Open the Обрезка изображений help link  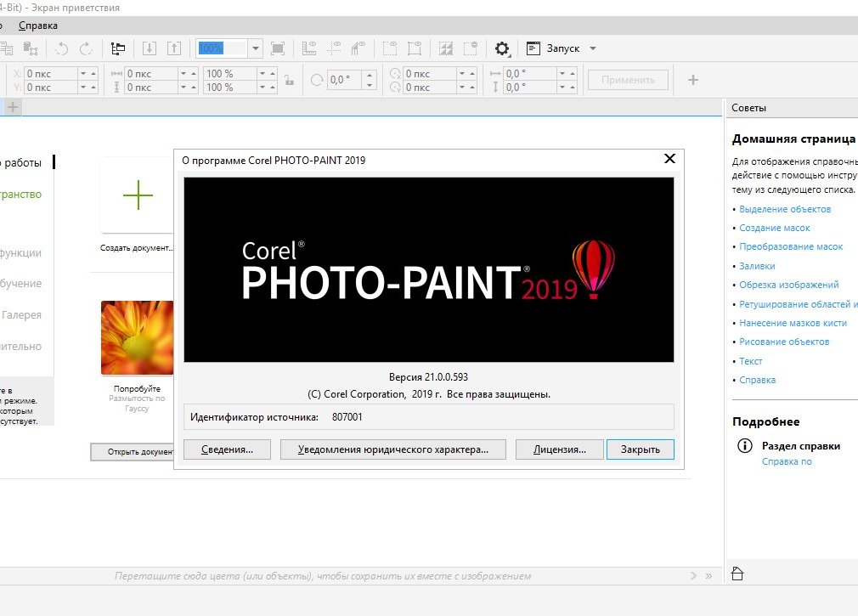pos(788,285)
